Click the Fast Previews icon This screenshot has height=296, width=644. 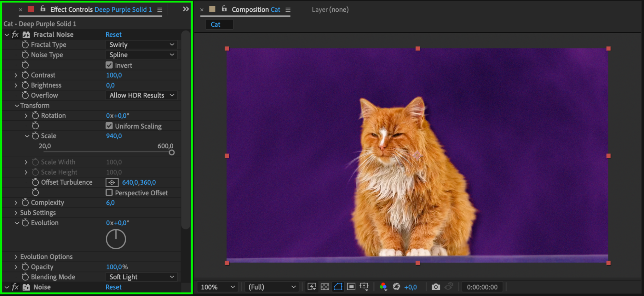[312, 287]
